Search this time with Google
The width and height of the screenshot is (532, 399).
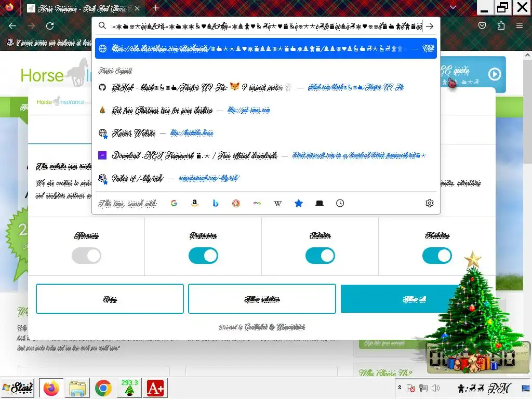coord(174,203)
